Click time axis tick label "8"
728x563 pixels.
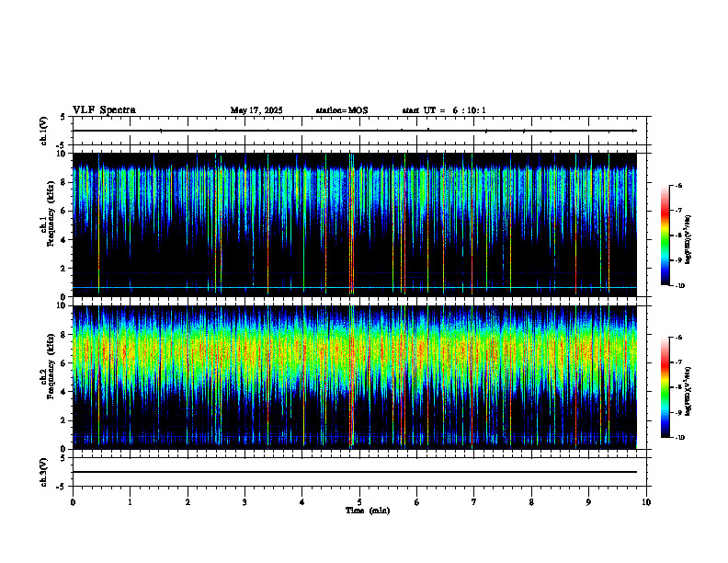coord(531,502)
